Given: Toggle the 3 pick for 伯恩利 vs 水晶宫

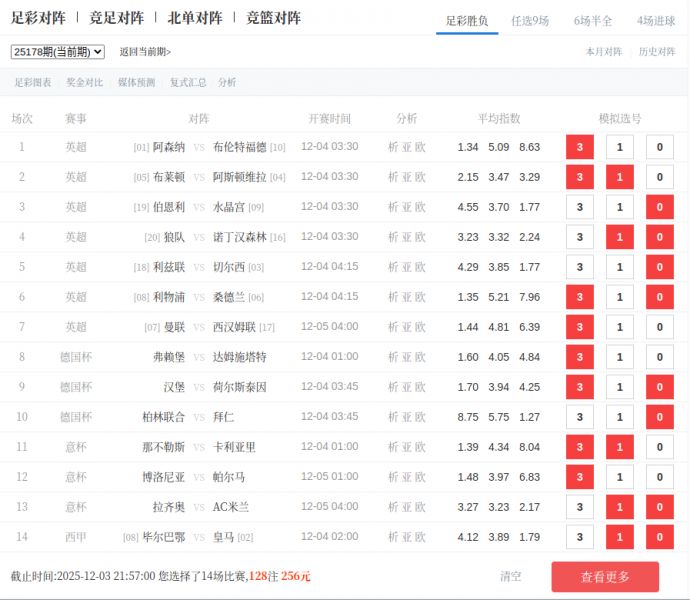Looking at the screenshot, I should point(579,208).
